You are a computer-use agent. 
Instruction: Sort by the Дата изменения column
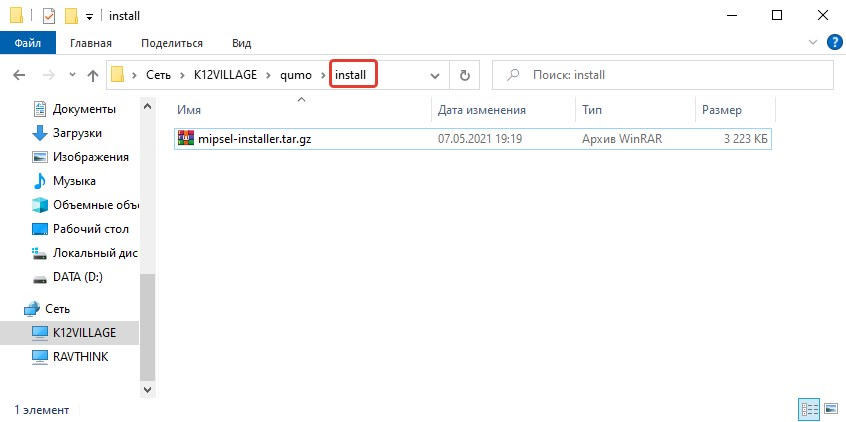click(481, 110)
